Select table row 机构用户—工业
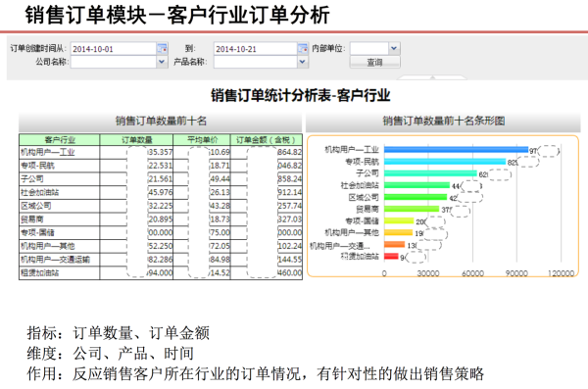The width and height of the screenshot is (588, 389). pos(161,152)
